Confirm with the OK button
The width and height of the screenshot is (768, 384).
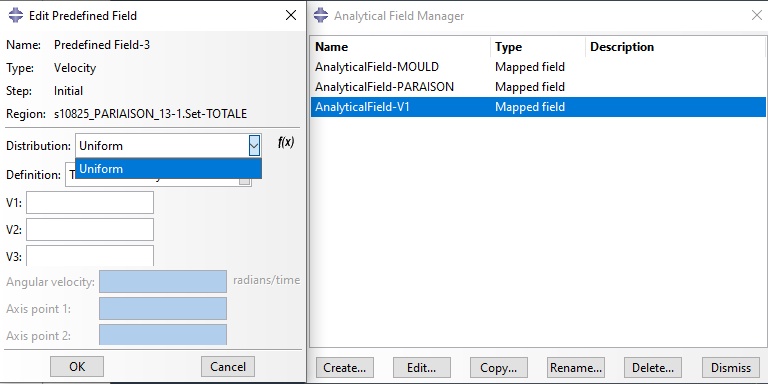77,366
